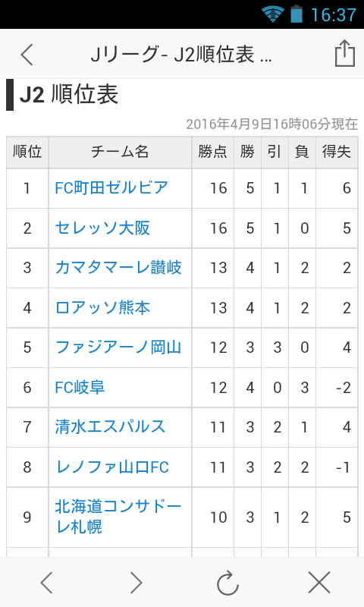Close the browser with the X icon

319,582
